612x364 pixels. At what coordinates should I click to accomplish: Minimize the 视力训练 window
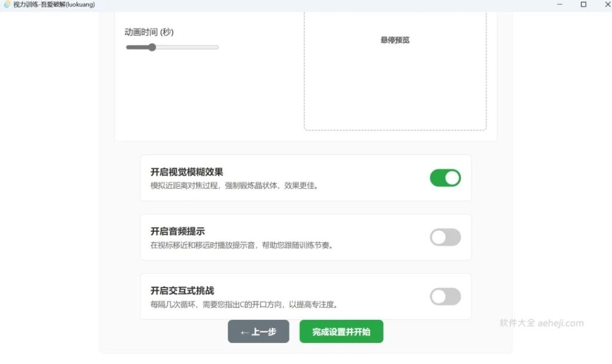[559, 5]
